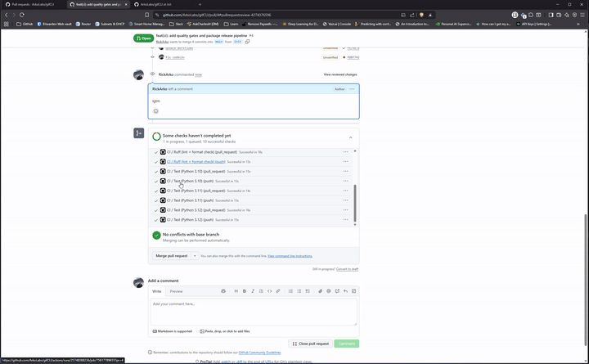
Task: Open options for Ruff lint push check
Action: 345,162
